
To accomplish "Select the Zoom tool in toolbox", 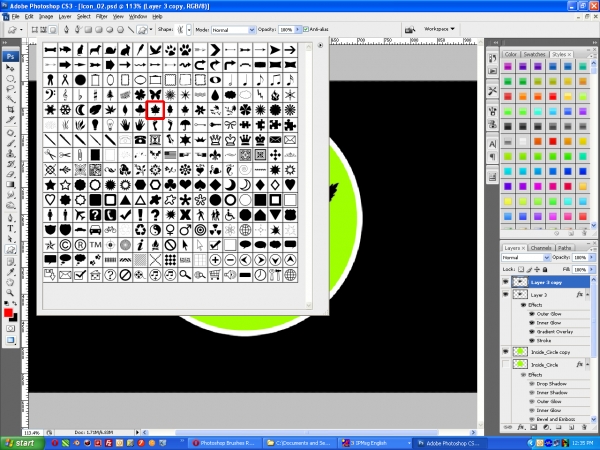I will pyautogui.click(x=10, y=293).
